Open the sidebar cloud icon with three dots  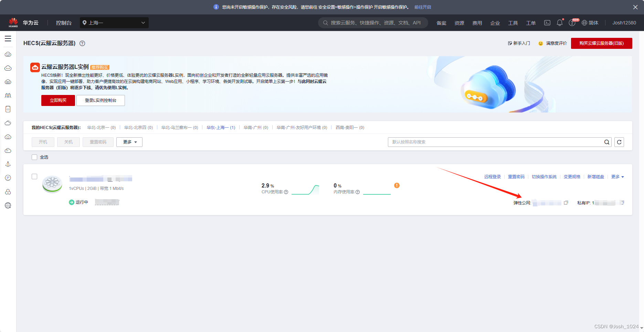pos(8,68)
